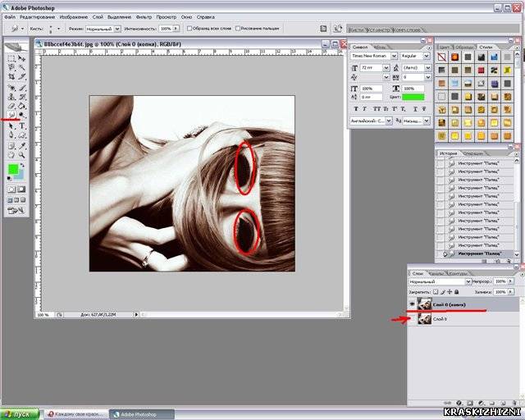The image size is (525, 420).
Task: Toggle Faux Bold in Character panel
Action: pos(356,109)
